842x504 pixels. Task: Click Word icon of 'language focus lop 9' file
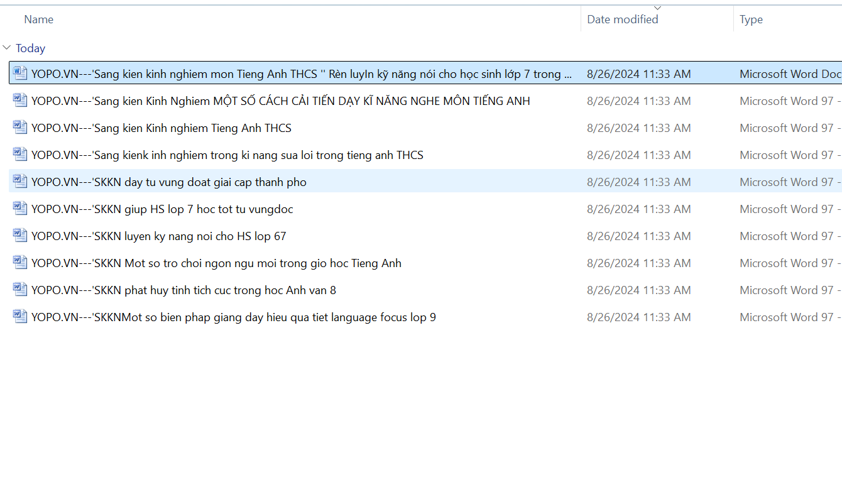point(20,316)
